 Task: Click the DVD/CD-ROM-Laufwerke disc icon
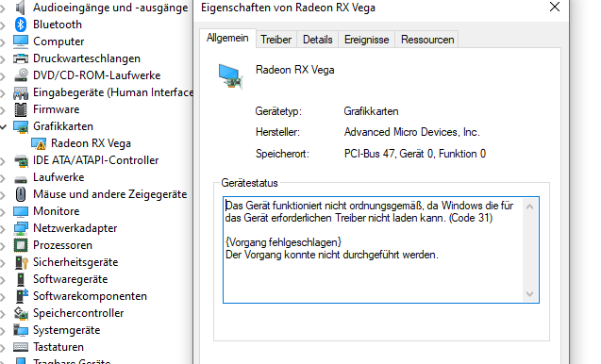(21, 75)
